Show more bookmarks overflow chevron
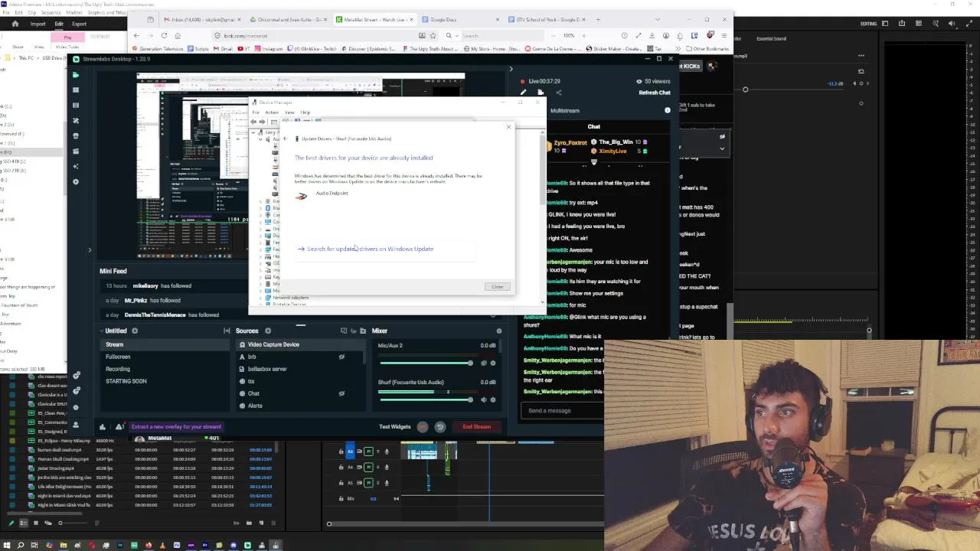This screenshot has width=980, height=551. click(x=678, y=49)
